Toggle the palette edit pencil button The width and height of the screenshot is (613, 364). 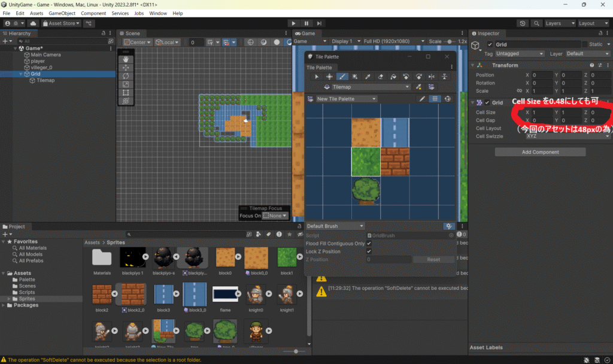pos(422,99)
